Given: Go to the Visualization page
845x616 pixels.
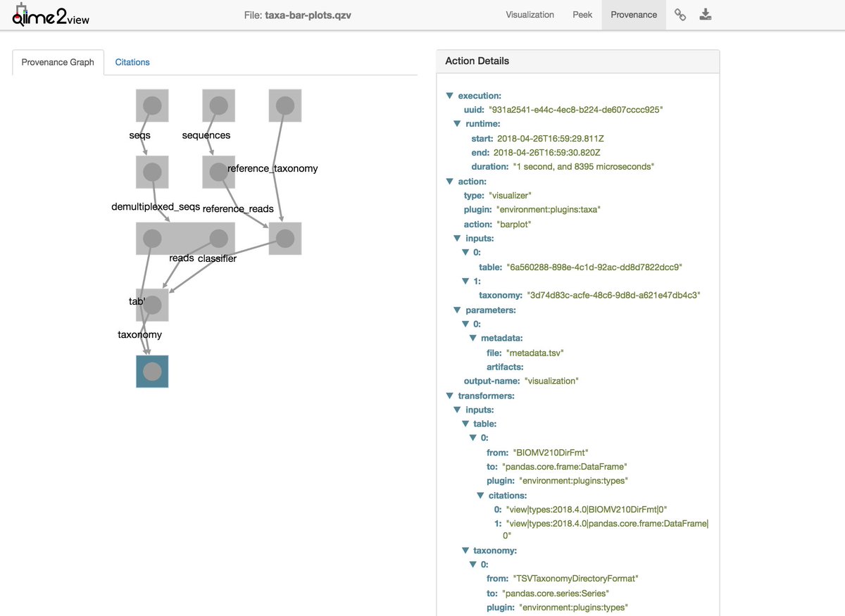Looking at the screenshot, I should tap(530, 15).
